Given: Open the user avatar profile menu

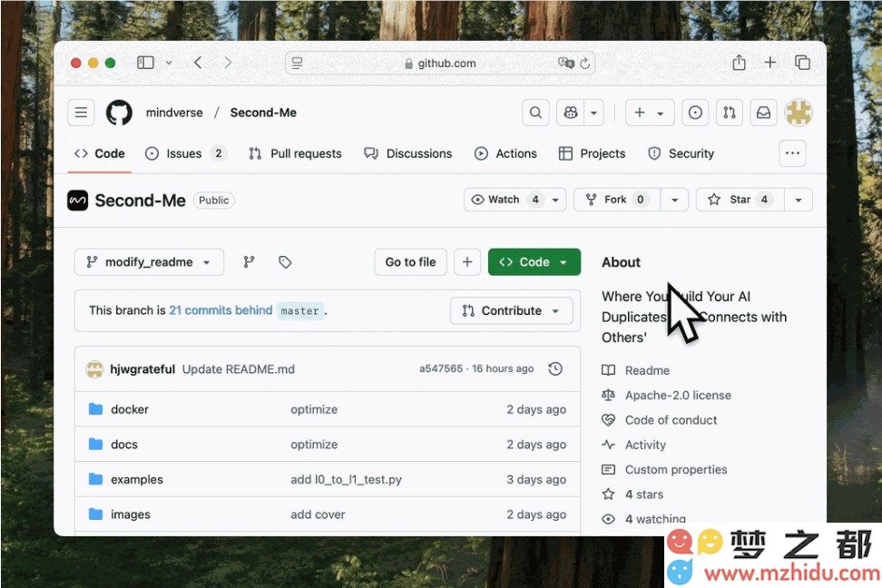Looking at the screenshot, I should coord(799,113).
